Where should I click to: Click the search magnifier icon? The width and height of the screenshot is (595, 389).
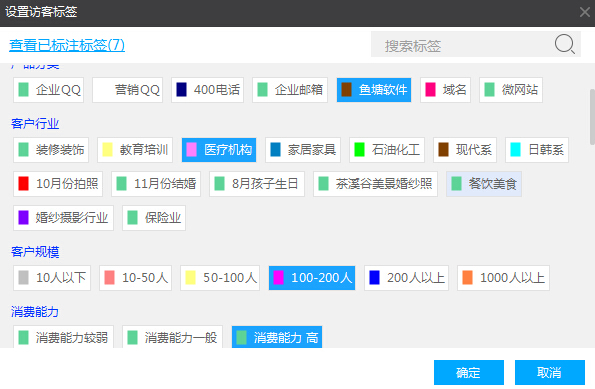click(x=565, y=44)
